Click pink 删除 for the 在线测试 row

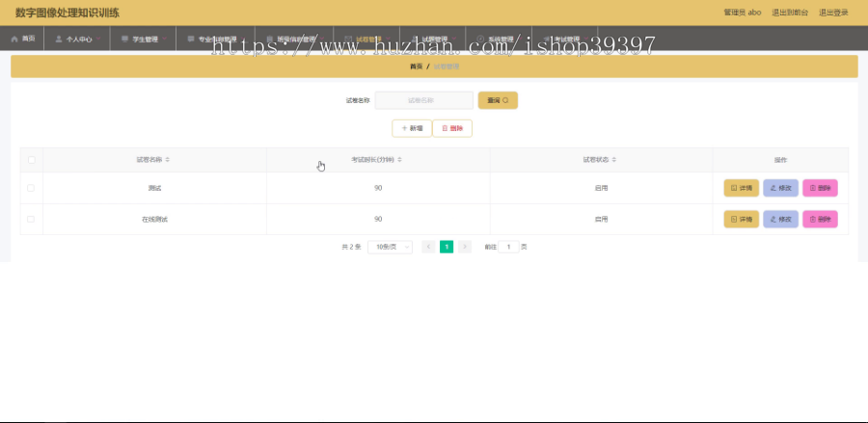tap(820, 219)
